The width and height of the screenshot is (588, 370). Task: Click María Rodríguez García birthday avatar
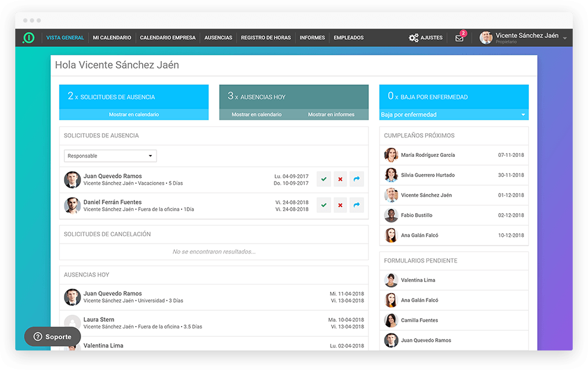[x=391, y=155]
